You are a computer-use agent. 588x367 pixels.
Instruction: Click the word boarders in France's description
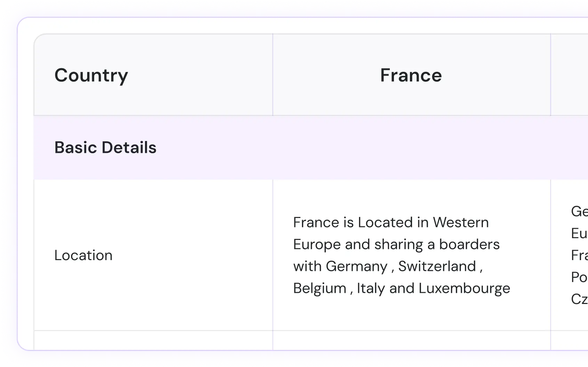click(x=469, y=244)
